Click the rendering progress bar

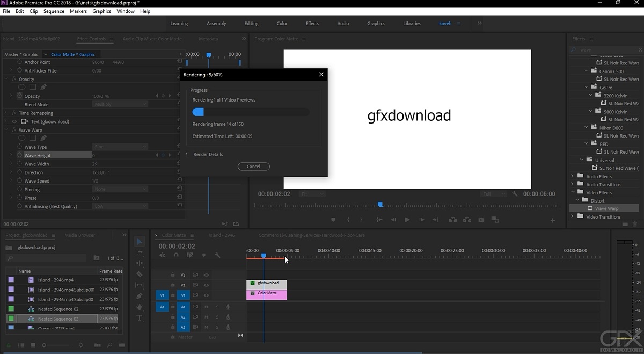click(x=251, y=112)
